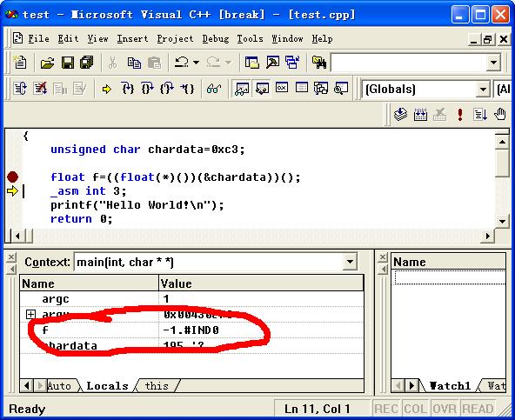Screen dimensions: 515x420
Task: Open the File menu
Action: (38, 39)
